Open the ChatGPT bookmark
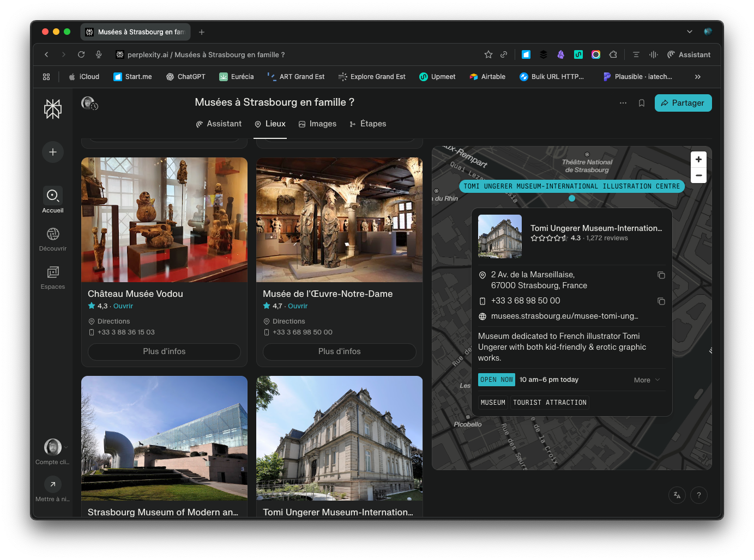This screenshot has width=754, height=560. click(186, 77)
